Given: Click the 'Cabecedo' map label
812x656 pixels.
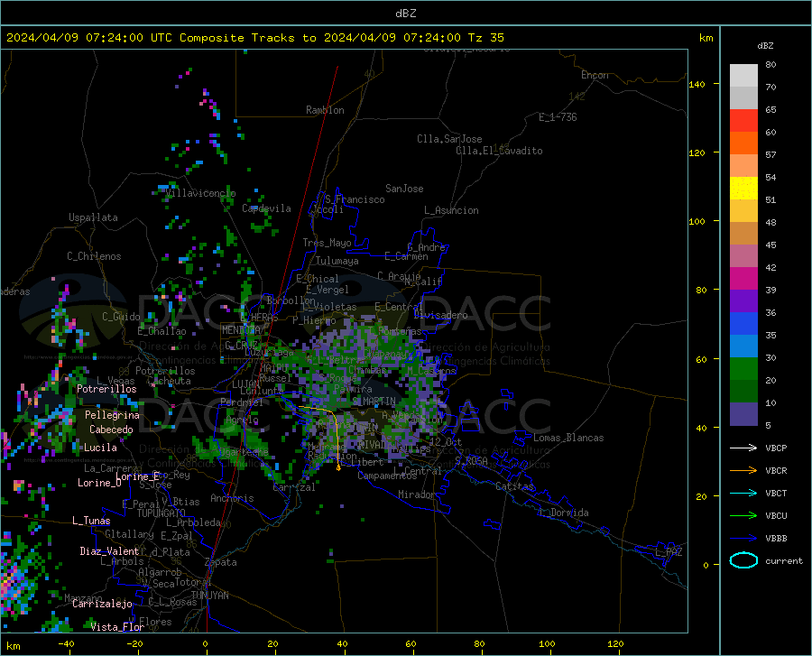Looking at the screenshot, I should tap(111, 430).
